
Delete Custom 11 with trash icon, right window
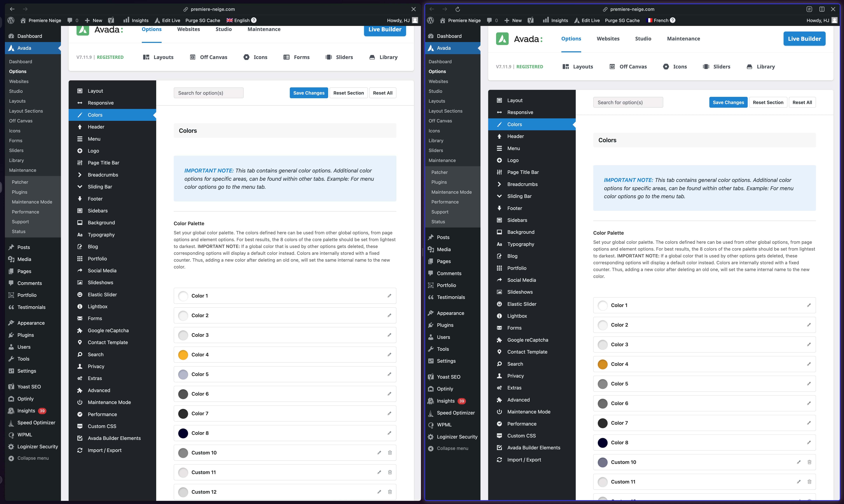809,482
